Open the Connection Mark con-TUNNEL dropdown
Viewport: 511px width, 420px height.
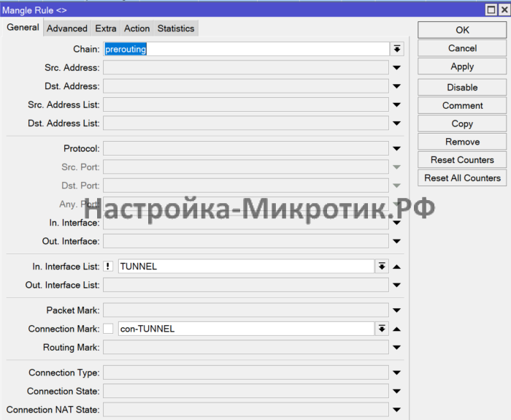382,329
